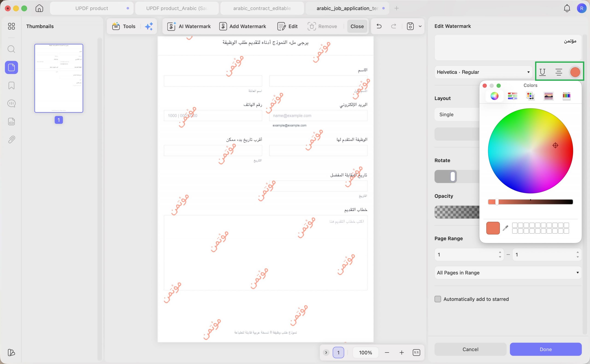
Task: Select the page tools sidebar icon
Action: (x=11, y=67)
